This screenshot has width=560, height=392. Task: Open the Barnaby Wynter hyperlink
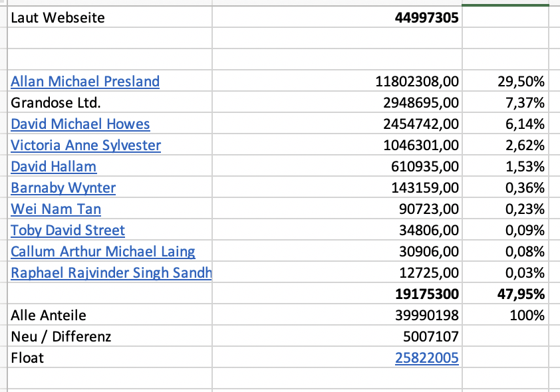63,188
